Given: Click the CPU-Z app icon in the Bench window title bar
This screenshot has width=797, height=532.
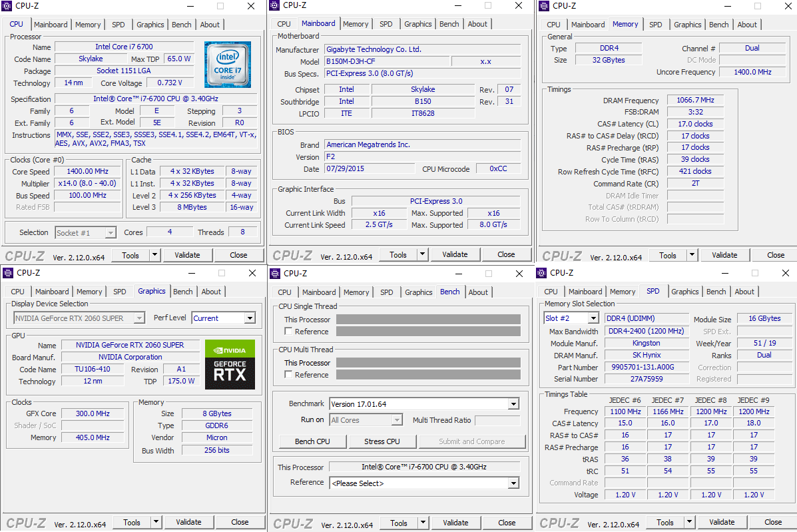Looking at the screenshot, I should [275, 274].
